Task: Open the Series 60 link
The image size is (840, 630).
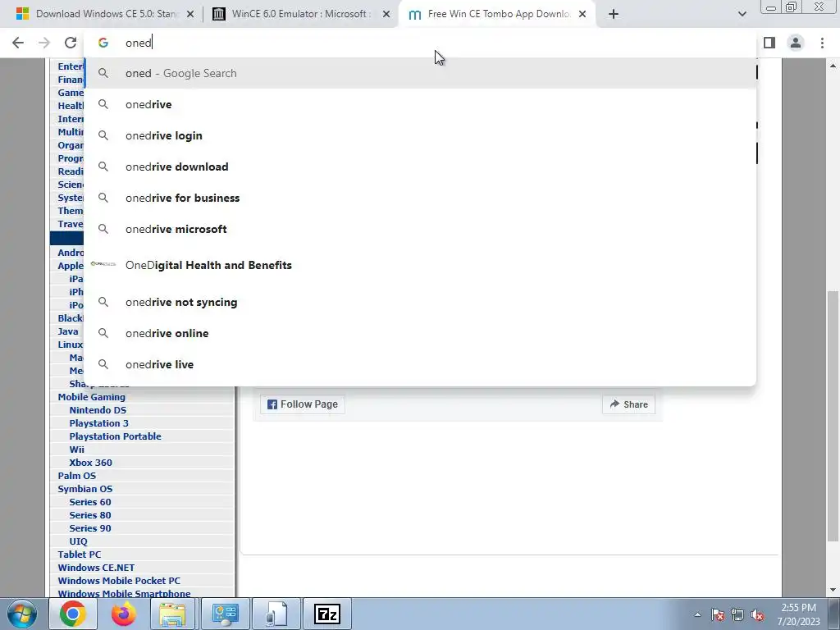Action: pos(90,502)
